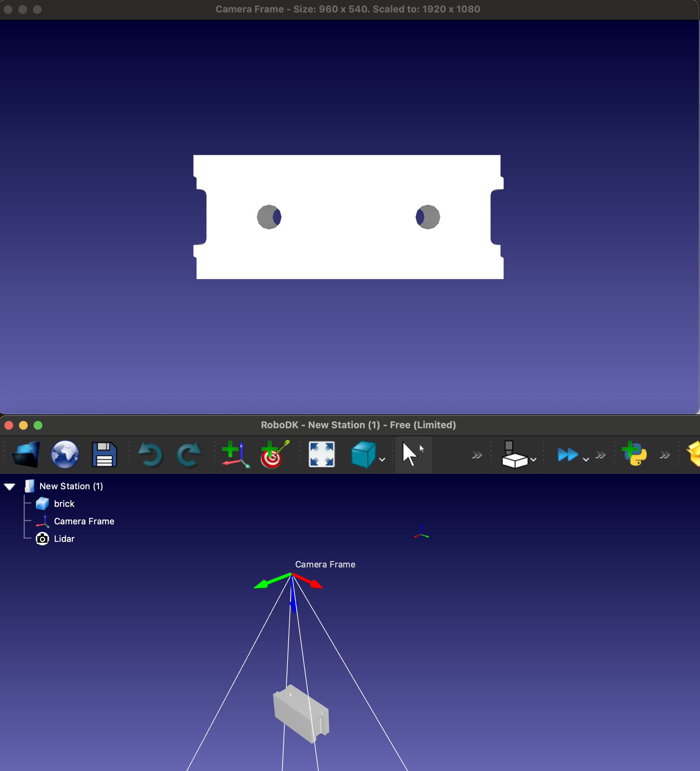The image size is (700, 771).
Task: Click the axes icon beside Camera Frame in tree
Action: (42, 521)
